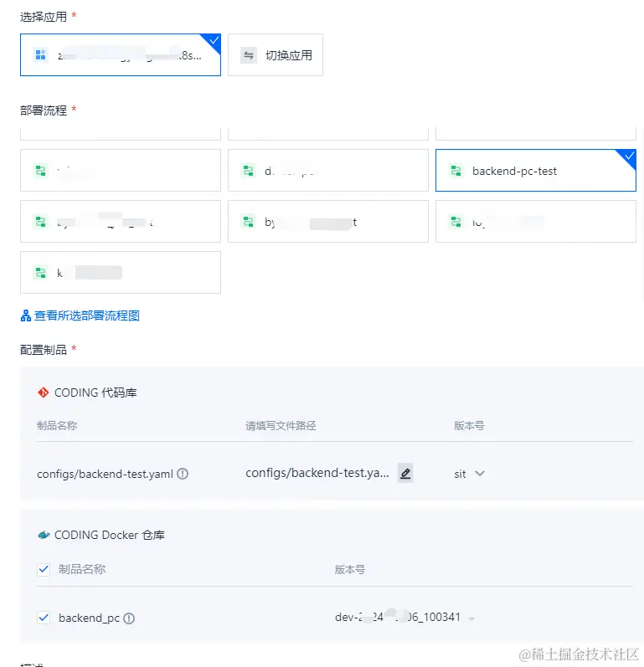Click the 切换应用 switch application button
The height and width of the screenshot is (667, 644).
click(x=276, y=55)
